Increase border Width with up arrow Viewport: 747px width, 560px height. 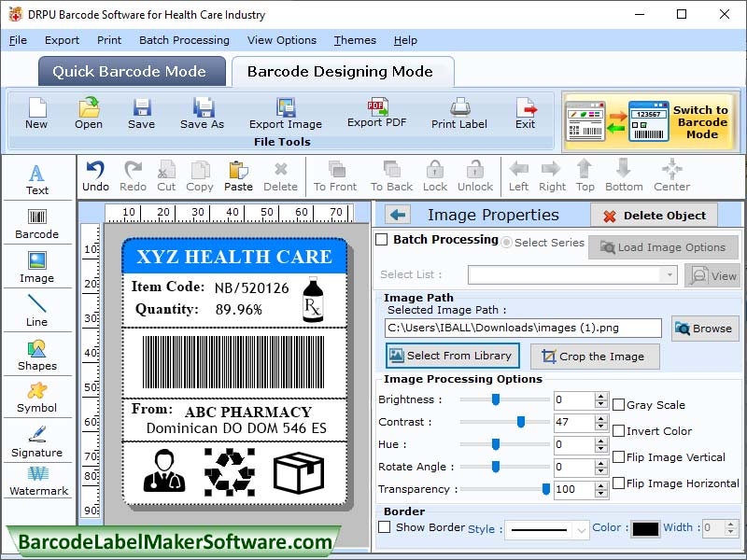pos(731,524)
